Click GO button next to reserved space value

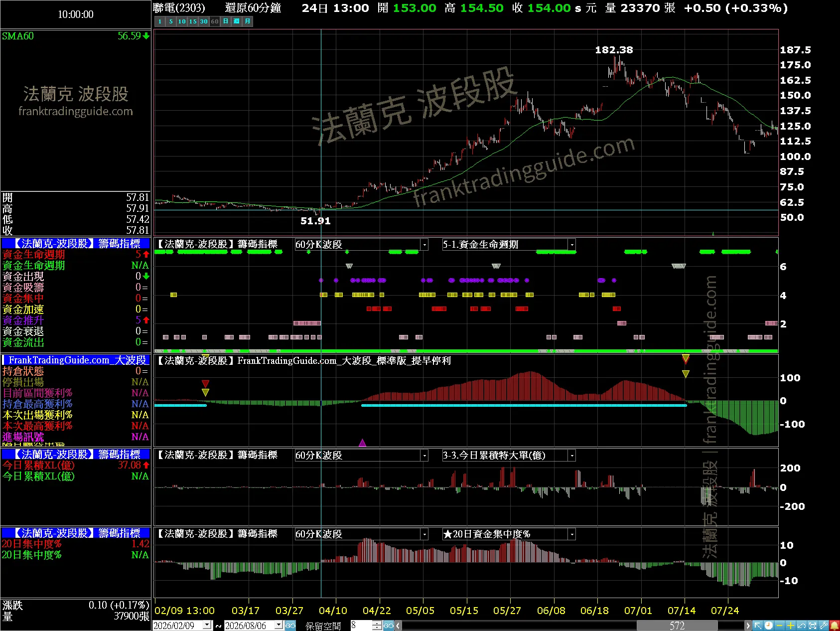pyautogui.click(x=389, y=626)
